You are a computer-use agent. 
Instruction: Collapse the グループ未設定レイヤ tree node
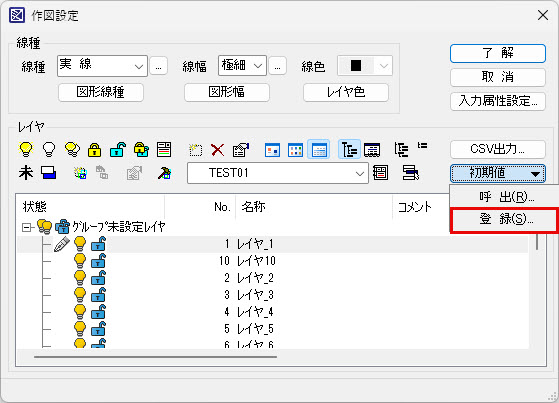pos(26,227)
